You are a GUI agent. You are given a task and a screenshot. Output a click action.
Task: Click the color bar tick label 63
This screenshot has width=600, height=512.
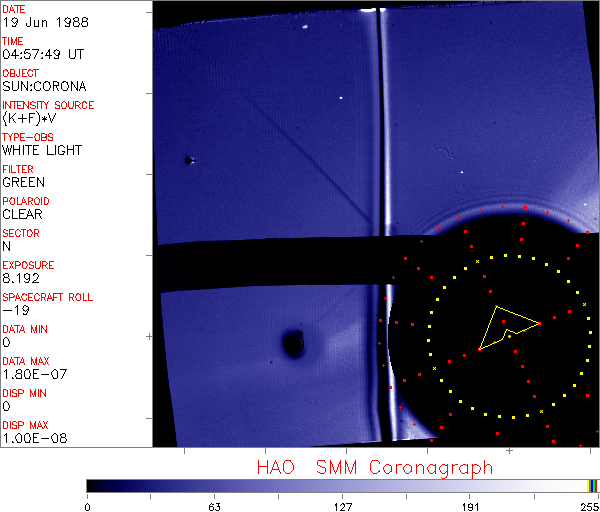coord(214,506)
